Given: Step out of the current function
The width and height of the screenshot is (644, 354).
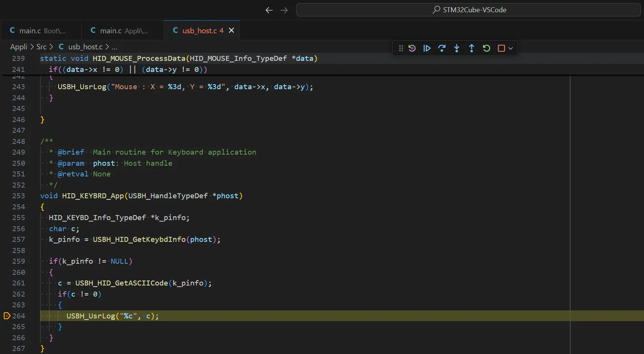Looking at the screenshot, I should click(472, 48).
